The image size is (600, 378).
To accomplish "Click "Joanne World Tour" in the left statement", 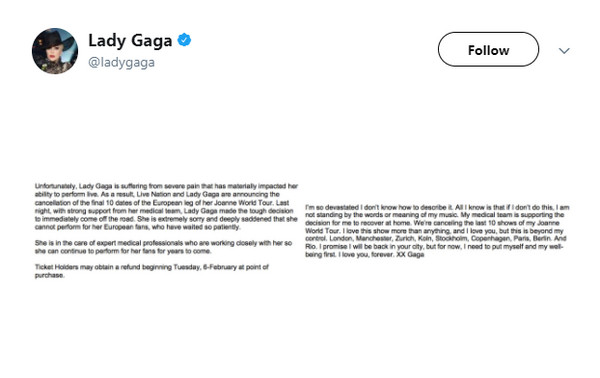I will point(244,203).
